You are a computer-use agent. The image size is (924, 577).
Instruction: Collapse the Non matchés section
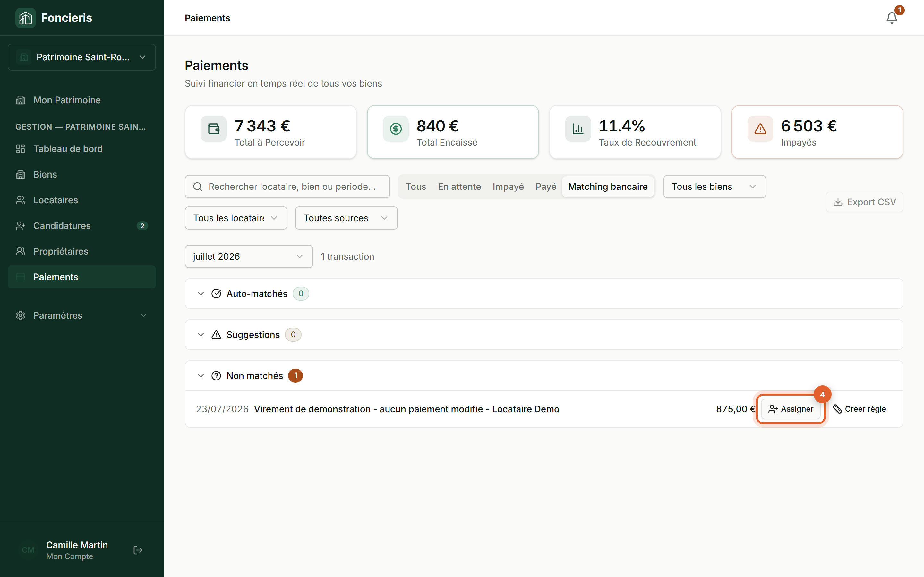(201, 376)
